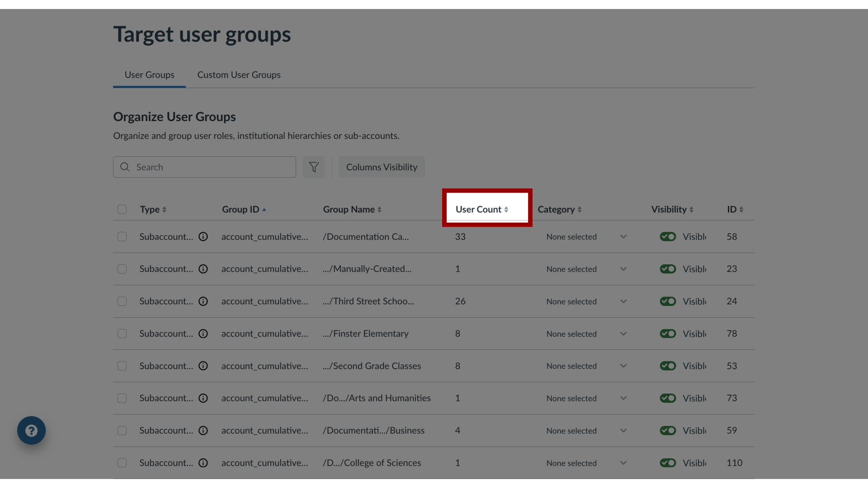Click the Columns Visibility button
868x488 pixels.
(x=382, y=166)
